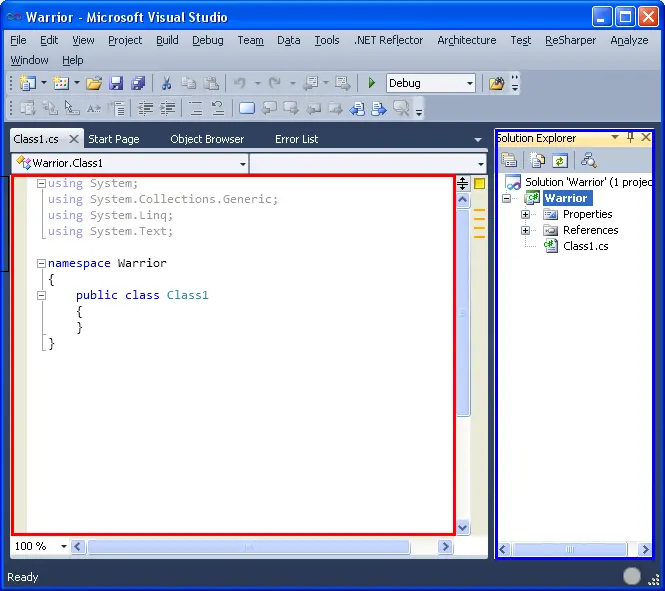Click the Navigate Backward icon

[310, 83]
